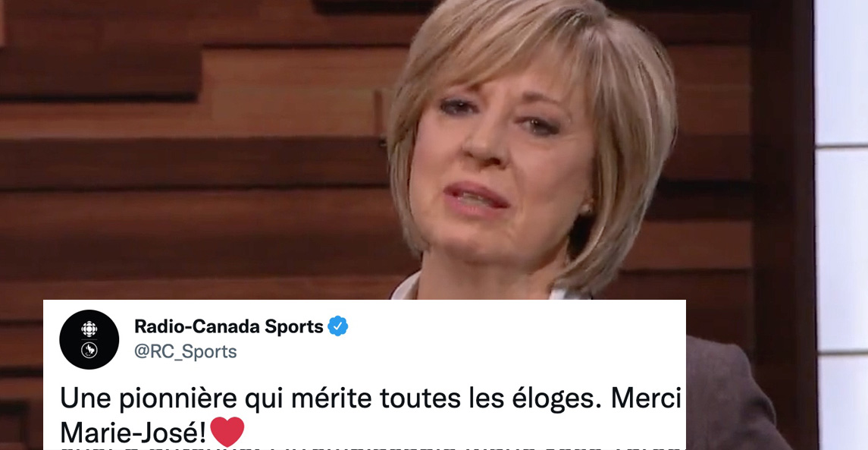The height and width of the screenshot is (450, 868).
Task: Click the CBC gem logo inside avatar
Action: [x=89, y=329]
